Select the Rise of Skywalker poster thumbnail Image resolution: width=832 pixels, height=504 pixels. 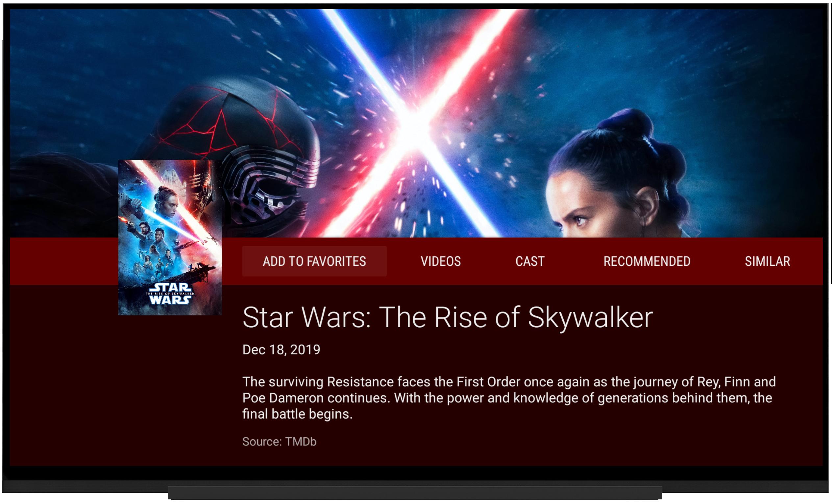tap(170, 238)
